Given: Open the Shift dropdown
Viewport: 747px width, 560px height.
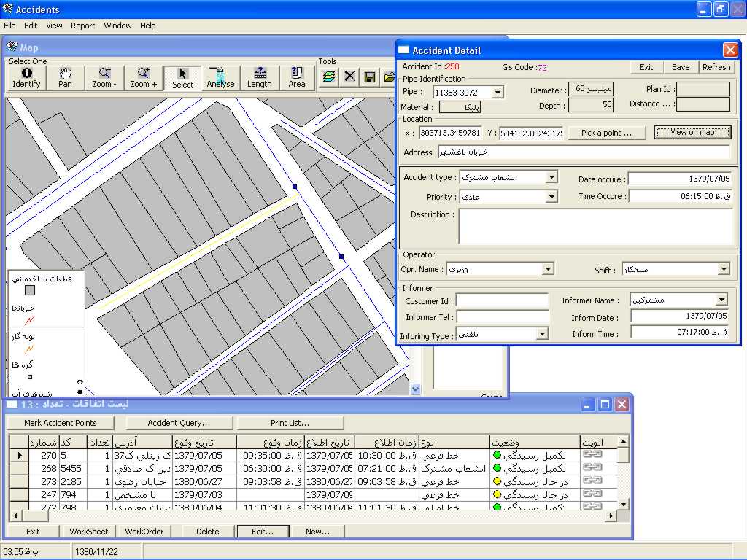Looking at the screenshot, I should (x=724, y=269).
